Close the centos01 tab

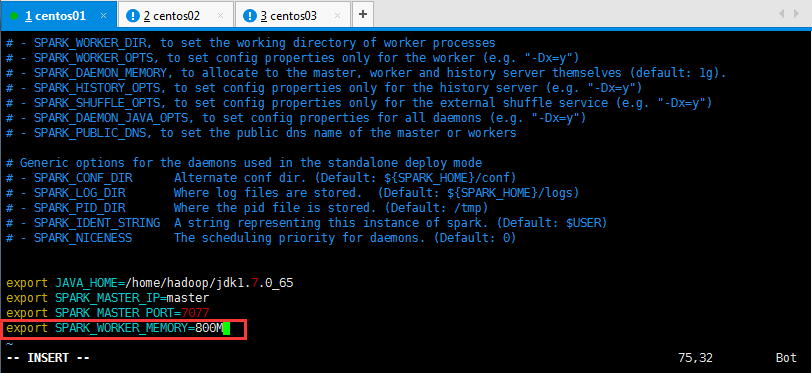coord(103,16)
